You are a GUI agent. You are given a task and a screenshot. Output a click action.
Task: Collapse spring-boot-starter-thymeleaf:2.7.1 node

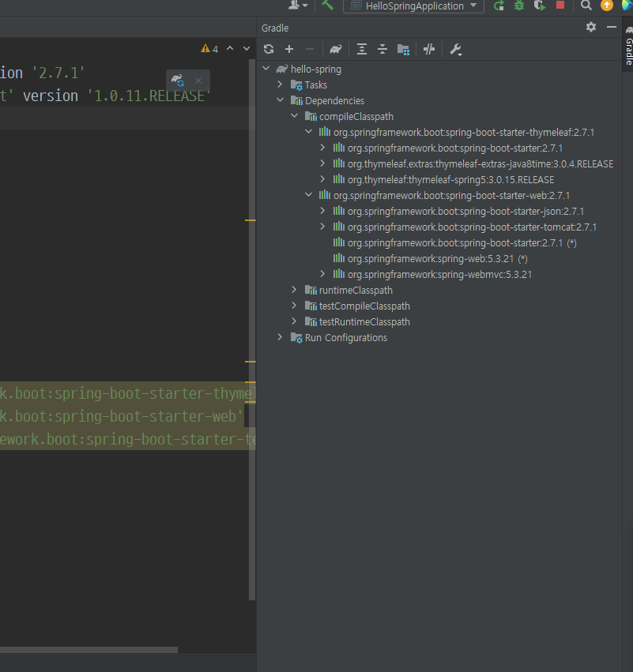(309, 132)
